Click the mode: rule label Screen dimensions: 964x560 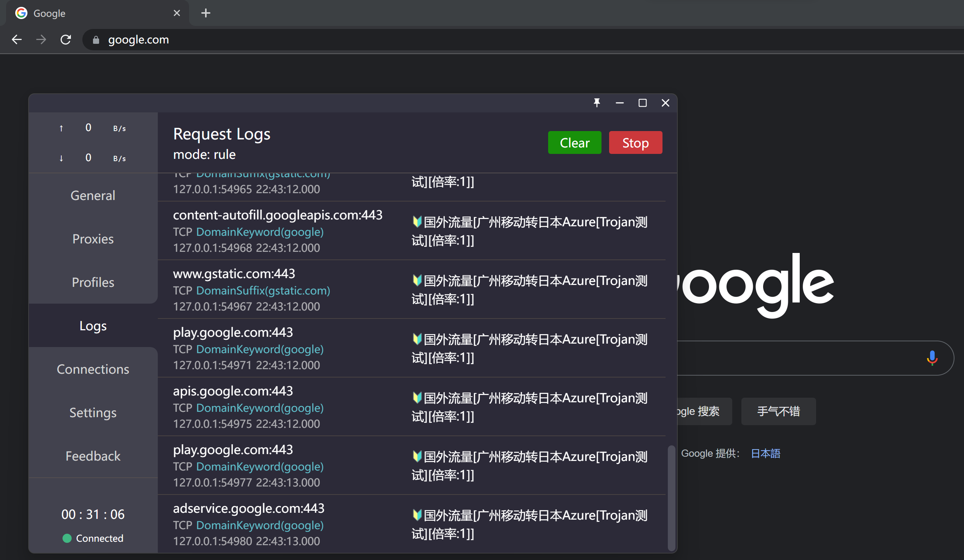[204, 154]
